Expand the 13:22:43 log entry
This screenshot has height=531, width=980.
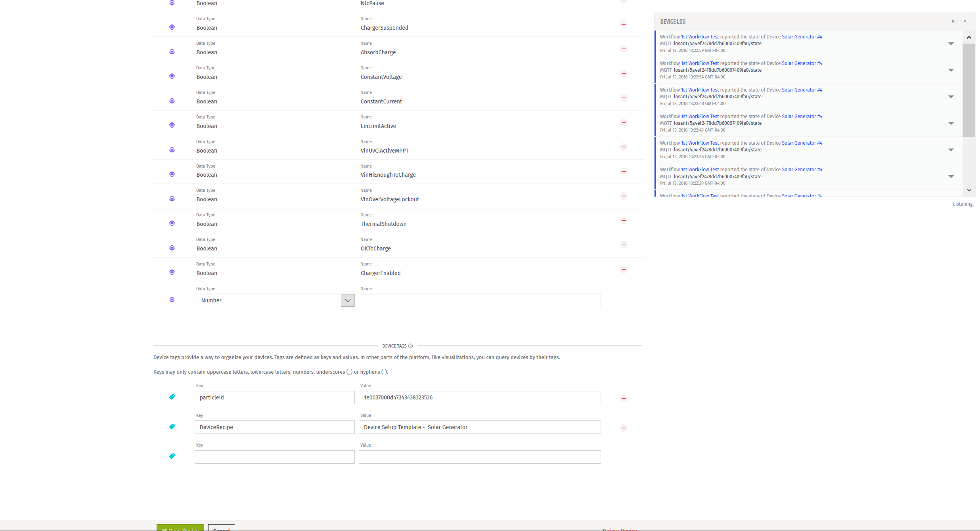[951, 123]
